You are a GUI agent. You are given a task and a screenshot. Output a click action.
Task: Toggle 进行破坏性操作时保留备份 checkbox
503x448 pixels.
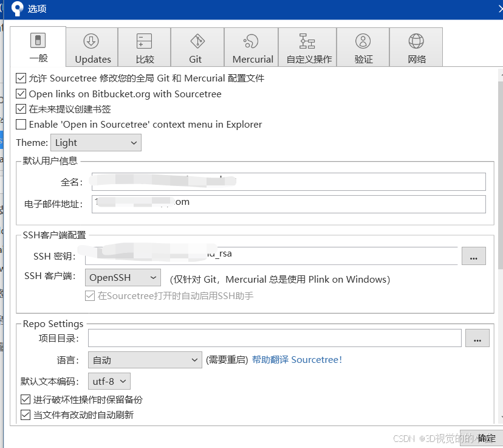(26, 399)
